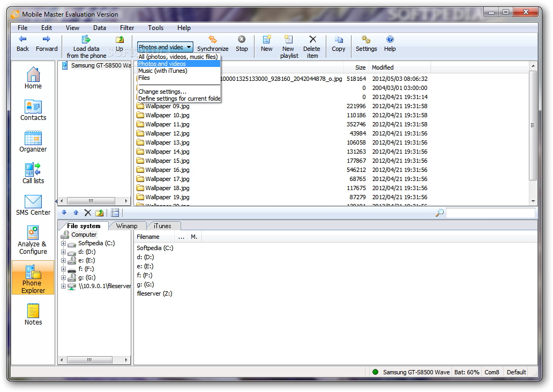The image size is (553, 392).
Task: Delete the selected item
Action: [312, 47]
